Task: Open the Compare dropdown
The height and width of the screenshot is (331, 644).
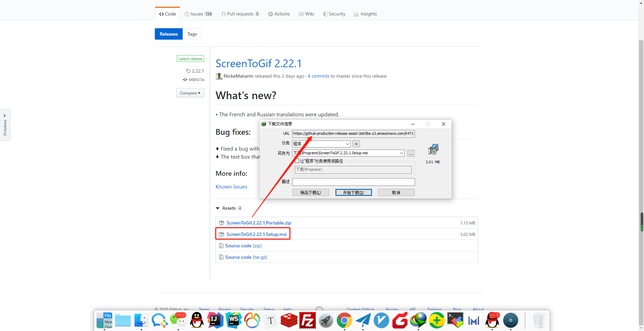Action: 190,93
